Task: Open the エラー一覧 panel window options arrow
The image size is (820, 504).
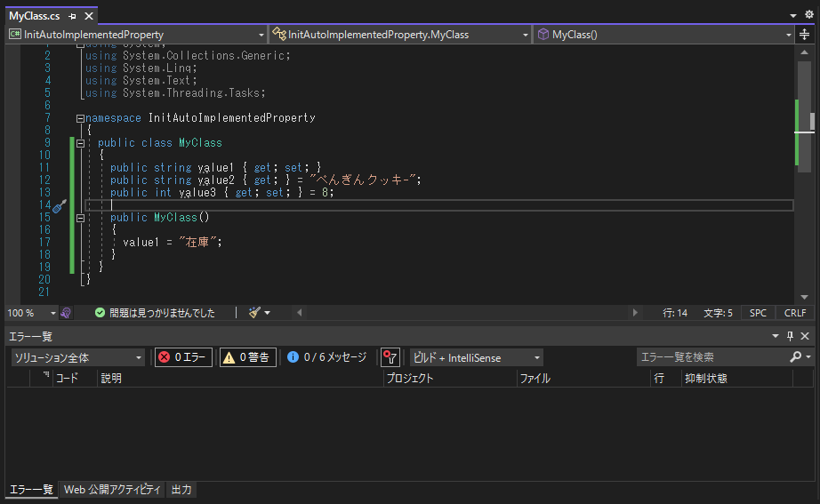Action: click(776, 336)
